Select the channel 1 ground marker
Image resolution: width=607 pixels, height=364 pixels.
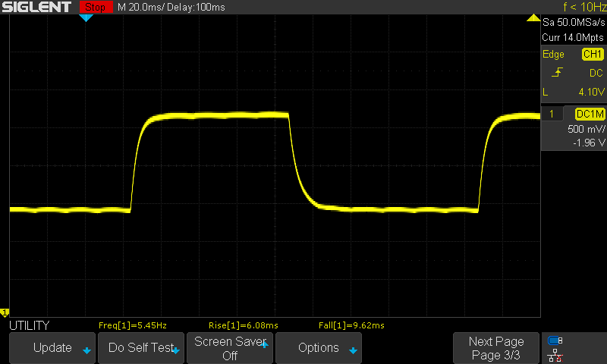[x=5, y=312]
